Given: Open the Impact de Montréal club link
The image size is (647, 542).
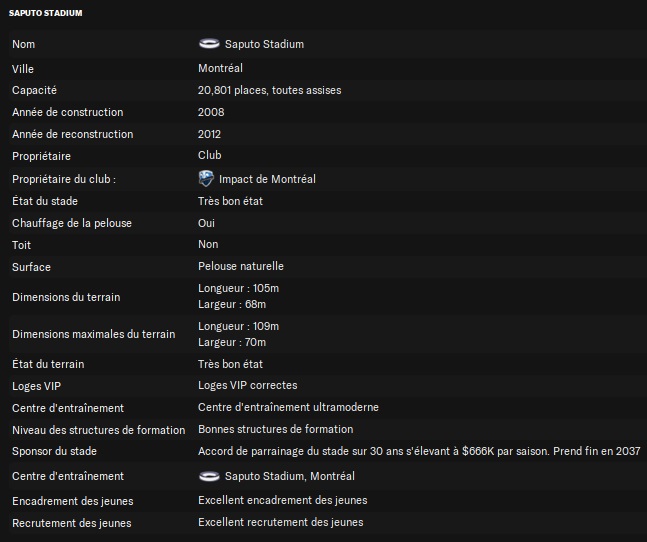Looking at the screenshot, I should (267, 179).
